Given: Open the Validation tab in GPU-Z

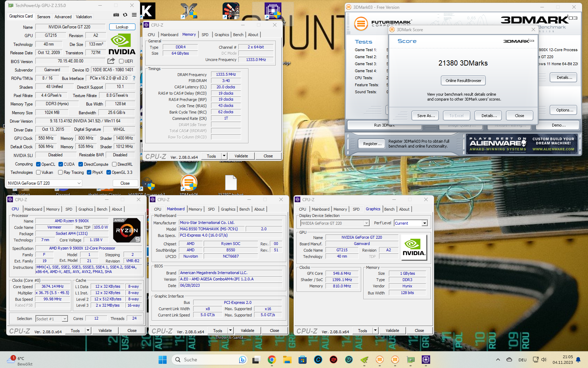Looking at the screenshot, I should coord(84,16).
